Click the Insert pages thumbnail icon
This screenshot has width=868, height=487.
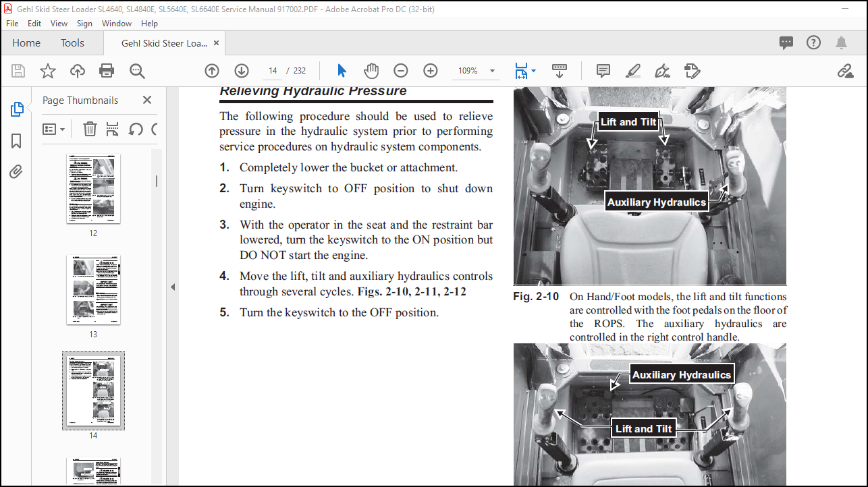coord(113,129)
